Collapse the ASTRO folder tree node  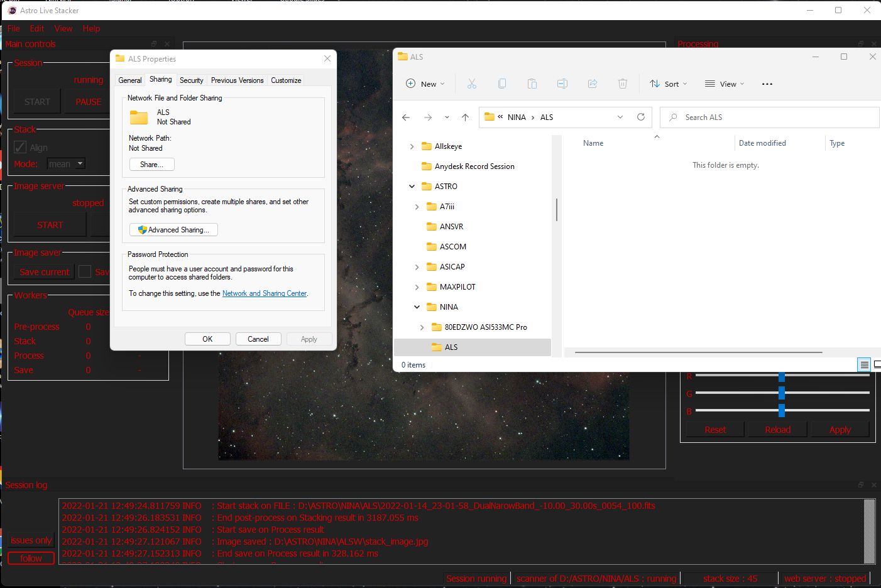[x=412, y=187]
